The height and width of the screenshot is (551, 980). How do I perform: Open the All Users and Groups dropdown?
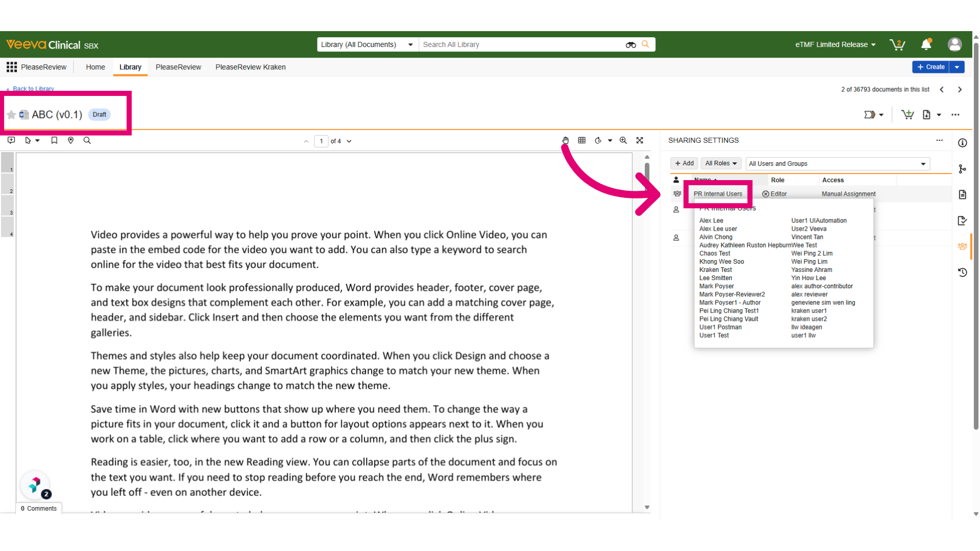click(x=838, y=164)
